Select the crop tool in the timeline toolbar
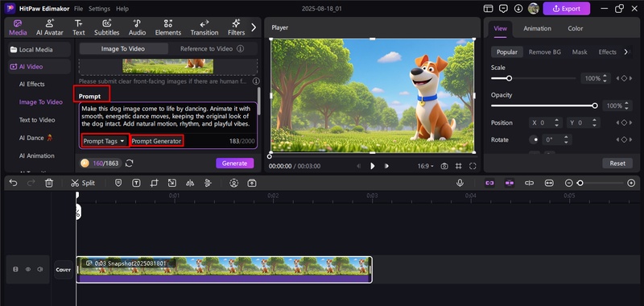This screenshot has height=306, width=644. (154, 183)
